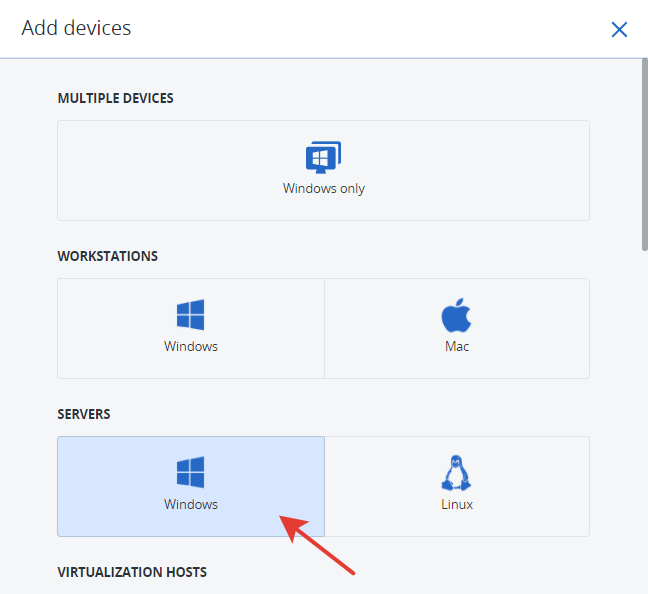Click the "Mac" text label under Workstations
648x594 pixels.
pyautogui.click(x=457, y=346)
